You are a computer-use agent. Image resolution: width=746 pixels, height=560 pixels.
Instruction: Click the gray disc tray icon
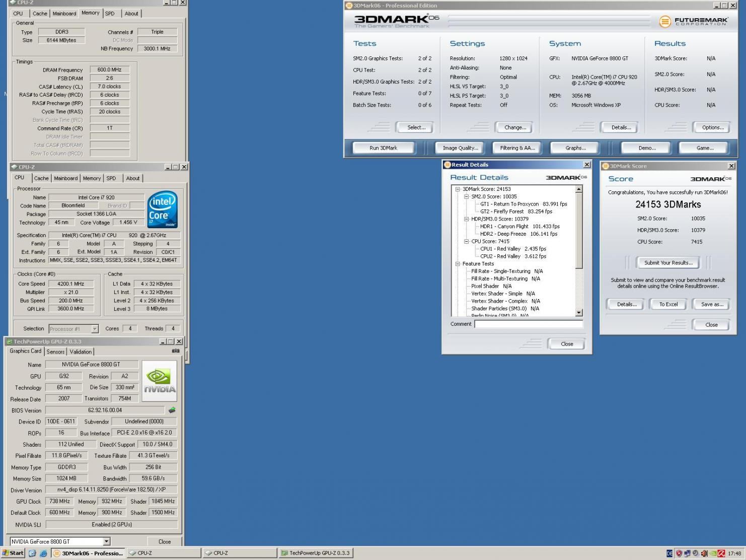tap(696, 553)
